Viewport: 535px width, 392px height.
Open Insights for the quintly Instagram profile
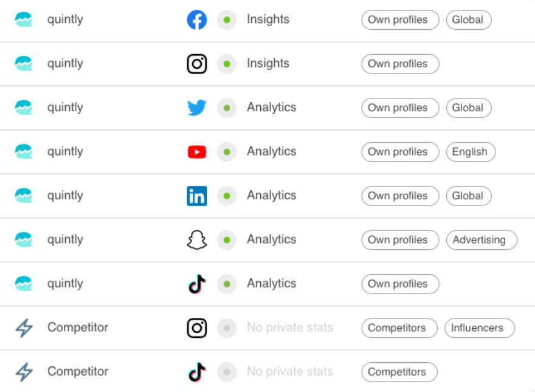[267, 64]
